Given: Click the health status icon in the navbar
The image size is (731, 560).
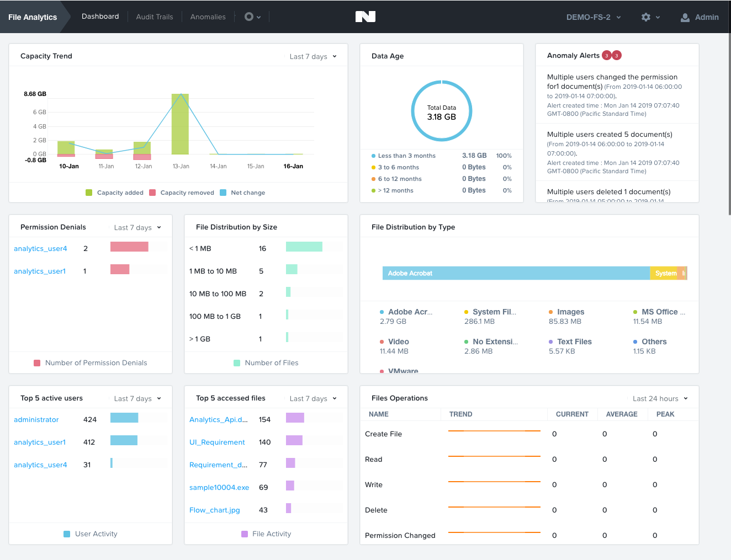Looking at the screenshot, I should (248, 17).
